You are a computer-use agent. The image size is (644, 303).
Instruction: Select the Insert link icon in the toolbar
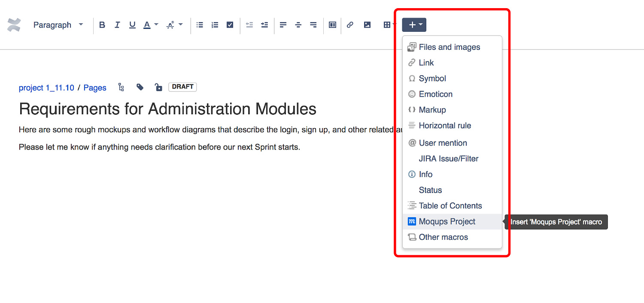[x=350, y=25]
